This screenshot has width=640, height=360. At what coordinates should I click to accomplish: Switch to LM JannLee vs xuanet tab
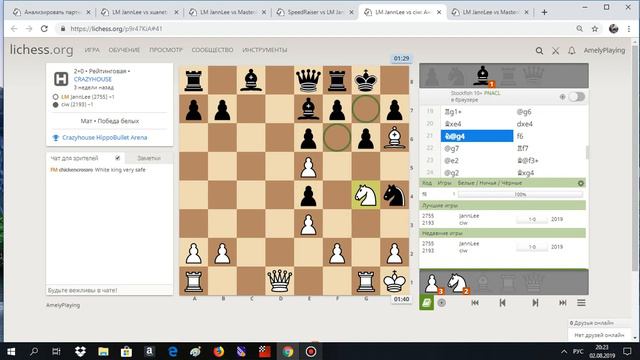tap(140, 12)
